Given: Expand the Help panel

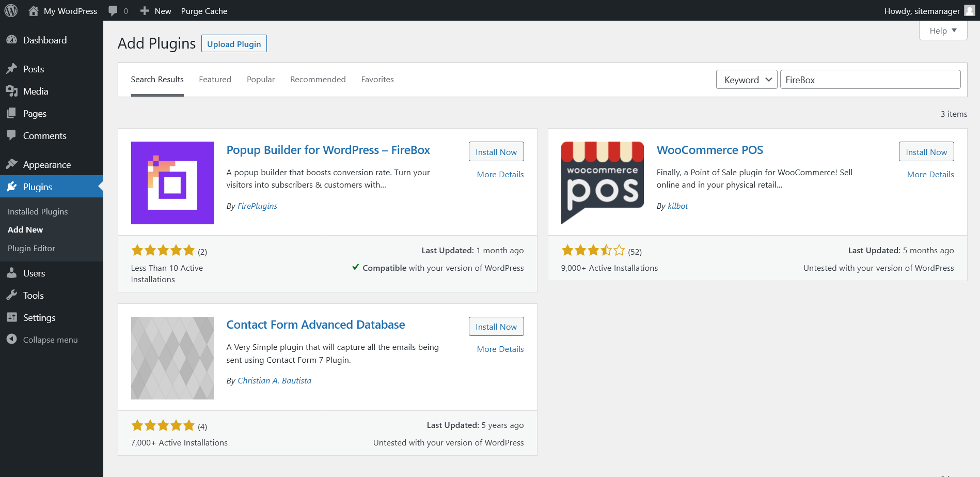Looking at the screenshot, I should click(942, 30).
